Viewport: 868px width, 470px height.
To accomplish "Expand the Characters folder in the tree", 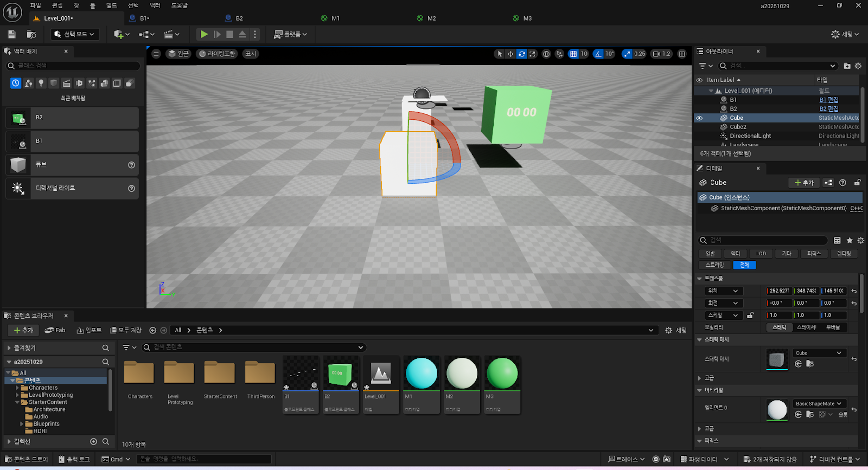I will pyautogui.click(x=17, y=388).
